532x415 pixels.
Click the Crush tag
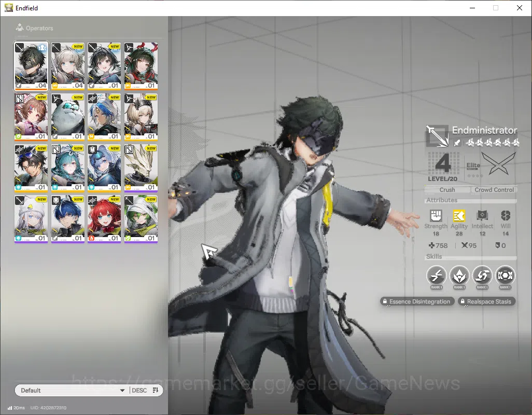pyautogui.click(x=447, y=190)
